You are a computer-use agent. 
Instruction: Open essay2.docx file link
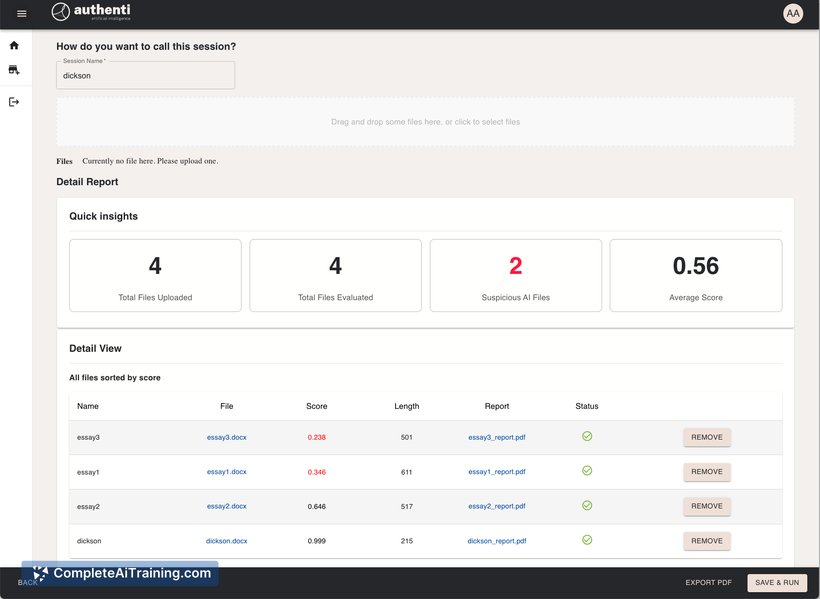pyautogui.click(x=226, y=506)
